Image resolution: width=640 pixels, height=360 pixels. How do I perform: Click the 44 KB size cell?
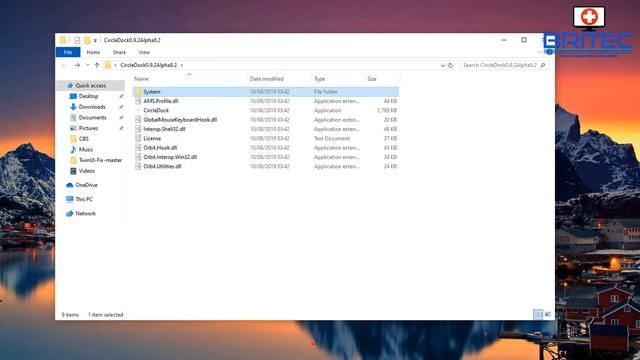(x=390, y=101)
